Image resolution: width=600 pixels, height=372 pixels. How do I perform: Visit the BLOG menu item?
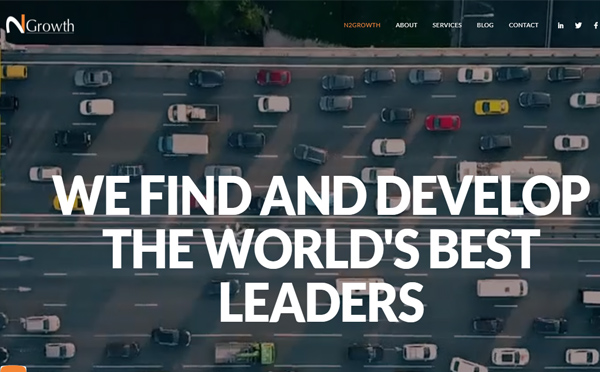485,25
